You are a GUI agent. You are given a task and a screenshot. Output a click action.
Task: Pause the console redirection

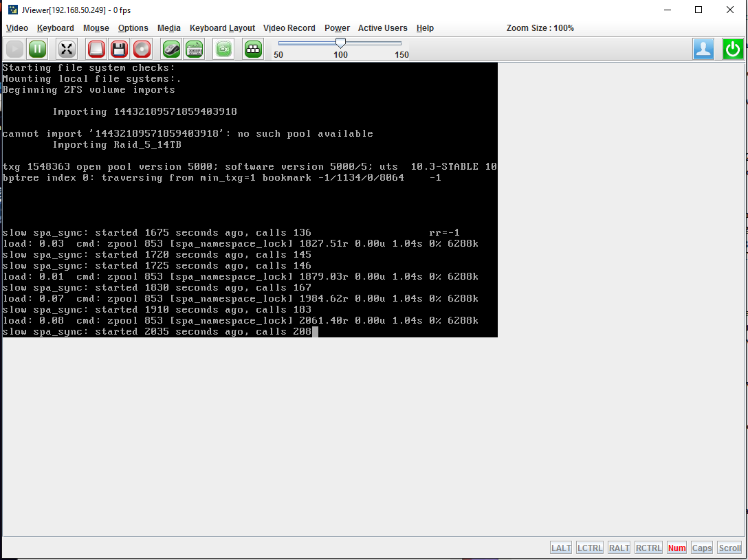click(x=38, y=49)
